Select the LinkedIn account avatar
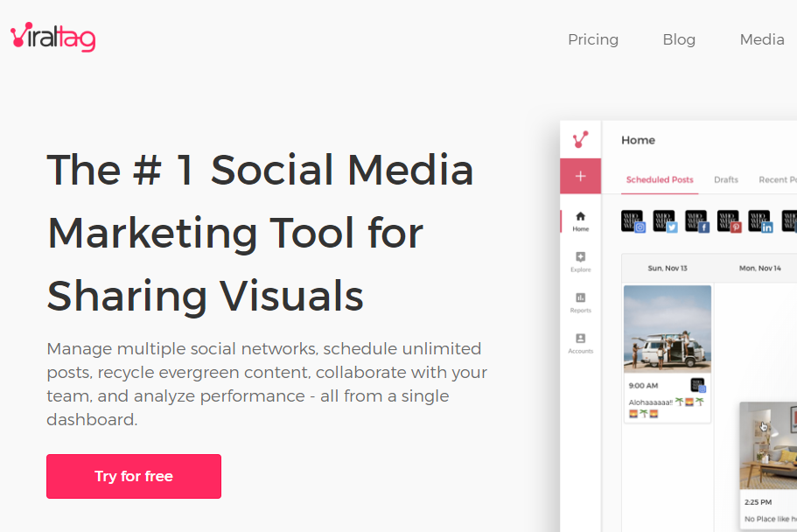This screenshot has width=797, height=532. pyautogui.click(x=760, y=220)
